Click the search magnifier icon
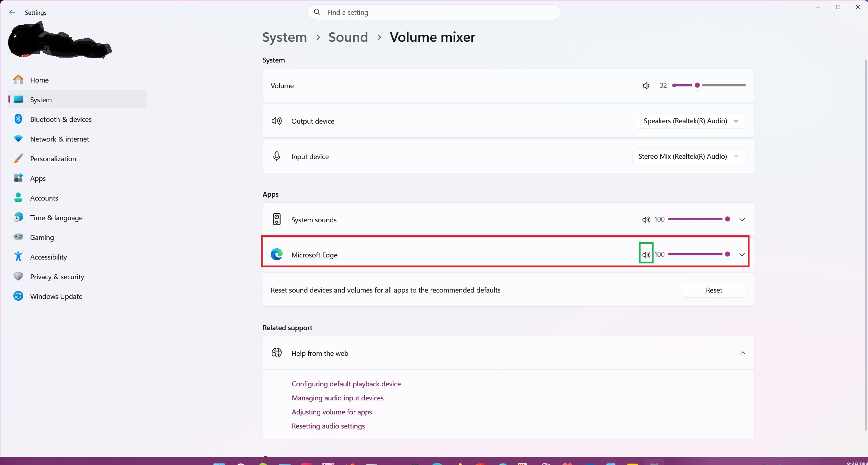 [317, 12]
